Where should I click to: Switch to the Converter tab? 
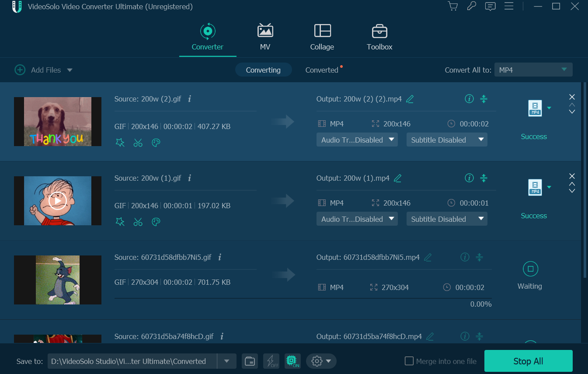208,37
